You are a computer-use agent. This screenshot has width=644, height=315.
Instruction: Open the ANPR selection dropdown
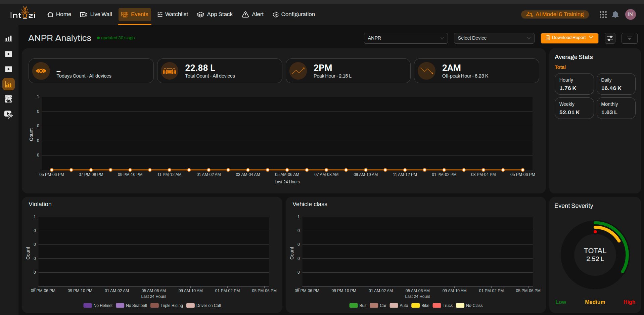tap(405, 38)
